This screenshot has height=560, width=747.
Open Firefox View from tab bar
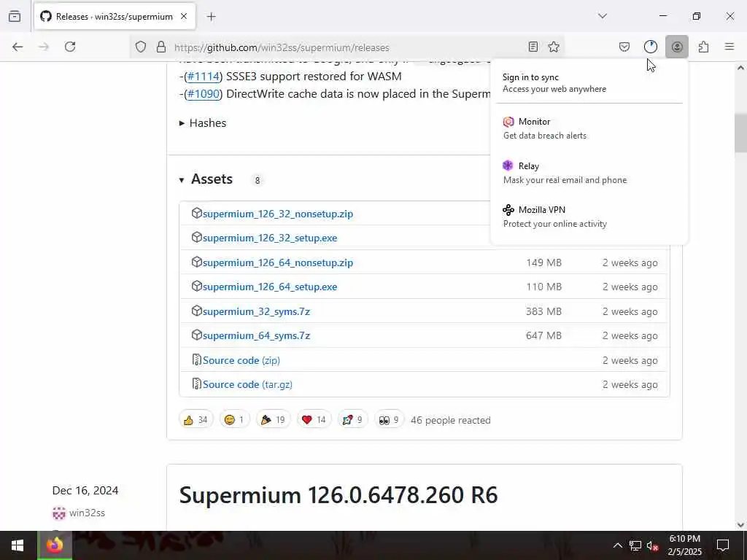click(15, 17)
